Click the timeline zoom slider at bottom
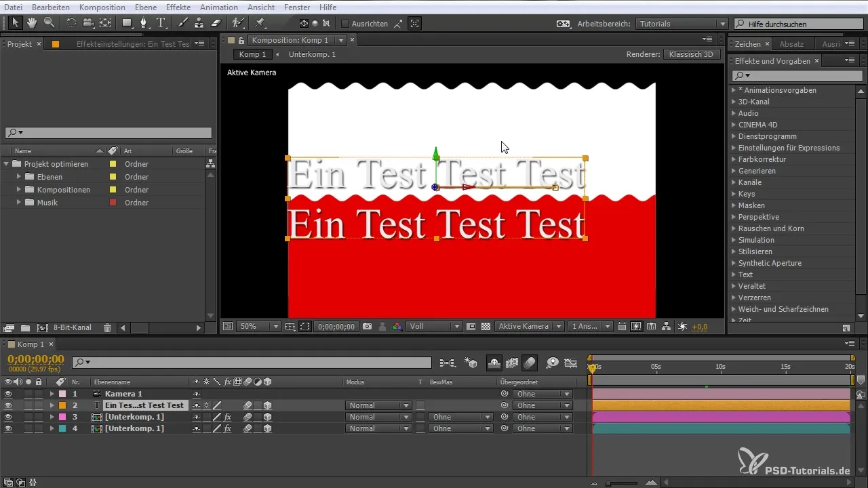Image resolution: width=868 pixels, height=488 pixels. (622, 483)
